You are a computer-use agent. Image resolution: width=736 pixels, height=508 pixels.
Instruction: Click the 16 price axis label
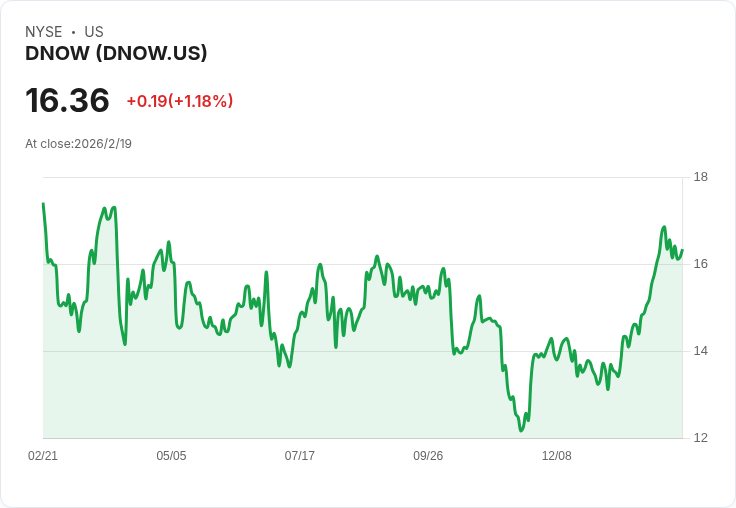point(701,264)
